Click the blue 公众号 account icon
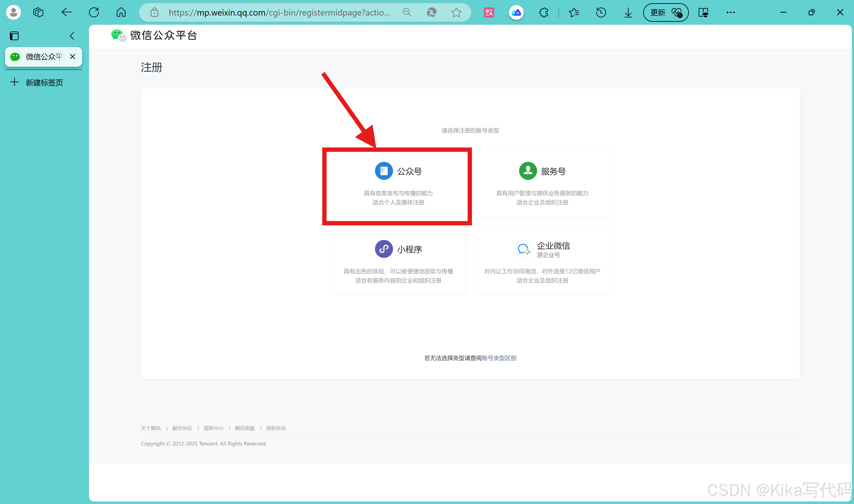 [x=384, y=171]
